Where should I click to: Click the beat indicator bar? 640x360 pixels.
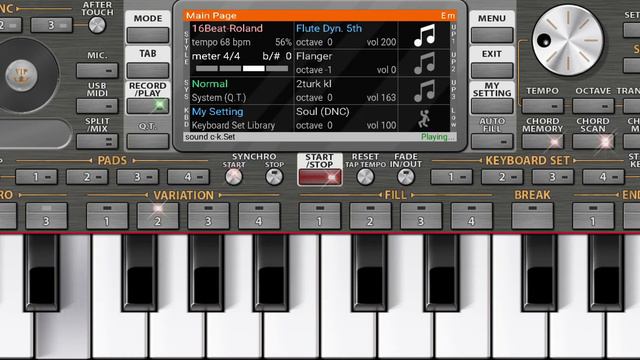coord(242,69)
